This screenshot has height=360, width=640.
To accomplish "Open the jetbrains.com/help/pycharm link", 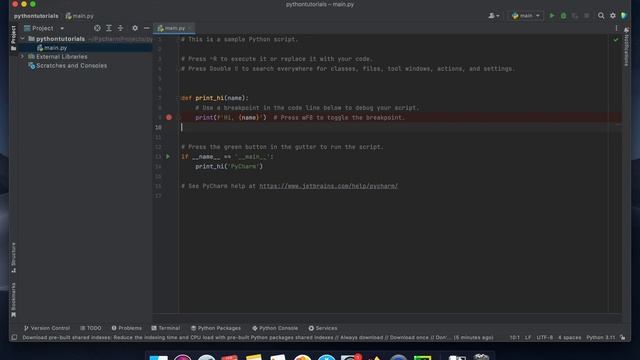I will tap(329, 186).
